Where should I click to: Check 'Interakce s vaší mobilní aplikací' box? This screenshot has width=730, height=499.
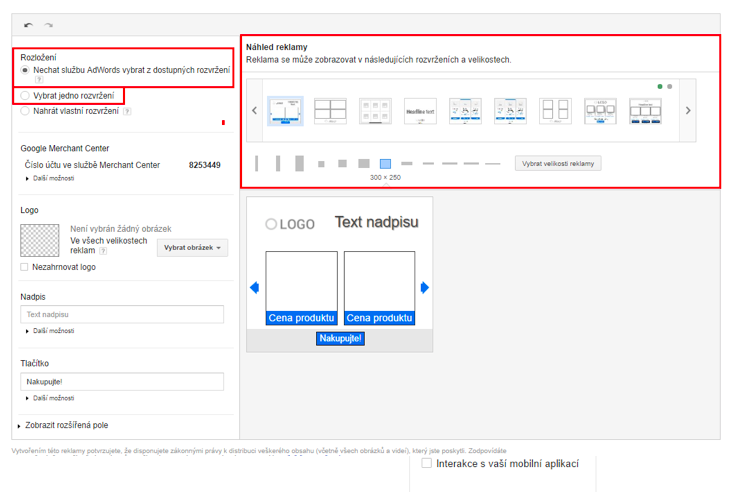pos(426,463)
